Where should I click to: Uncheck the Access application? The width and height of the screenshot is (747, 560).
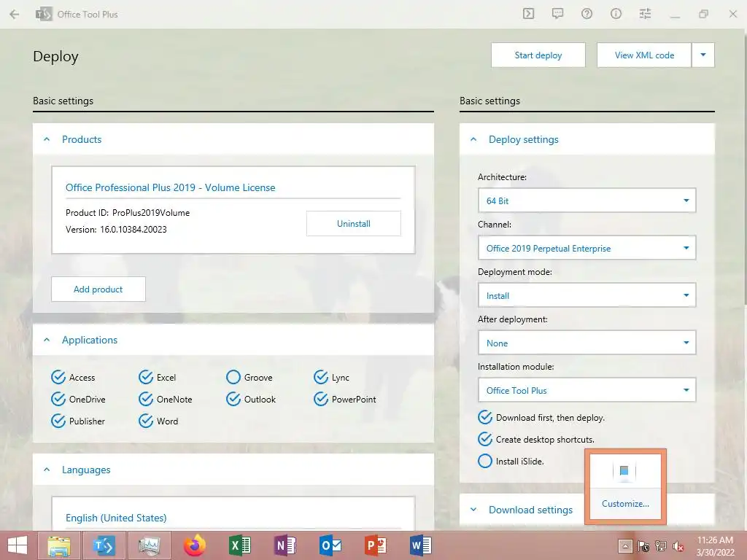coord(58,377)
